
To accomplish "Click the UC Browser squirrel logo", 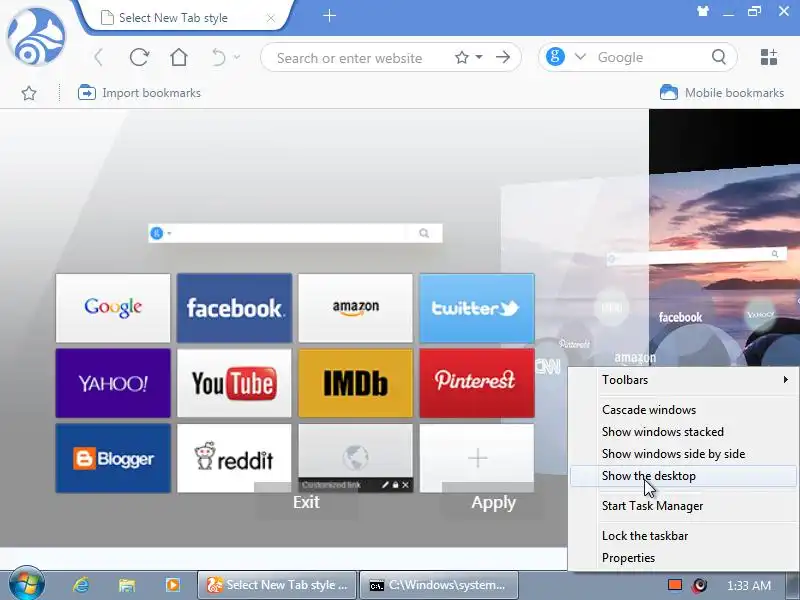I will [x=36, y=37].
